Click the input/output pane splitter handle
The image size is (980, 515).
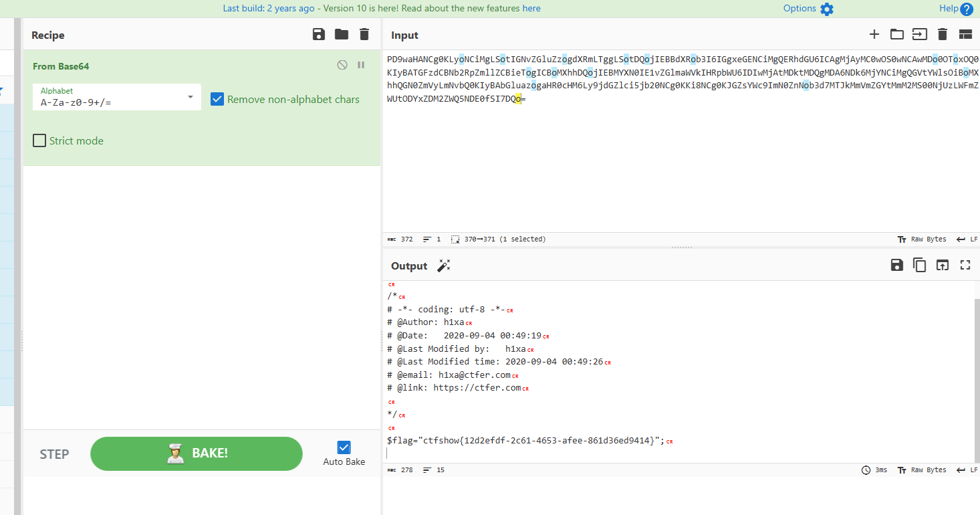point(681,247)
